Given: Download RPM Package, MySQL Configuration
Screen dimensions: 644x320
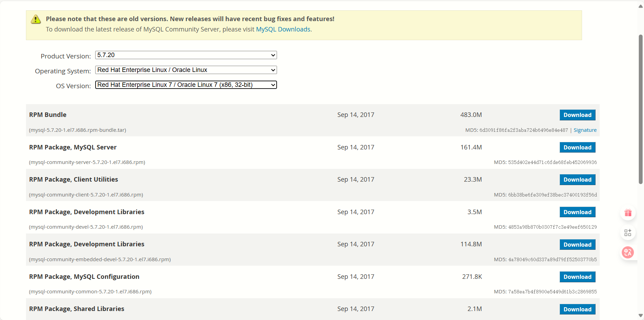Looking at the screenshot, I should [578, 277].
